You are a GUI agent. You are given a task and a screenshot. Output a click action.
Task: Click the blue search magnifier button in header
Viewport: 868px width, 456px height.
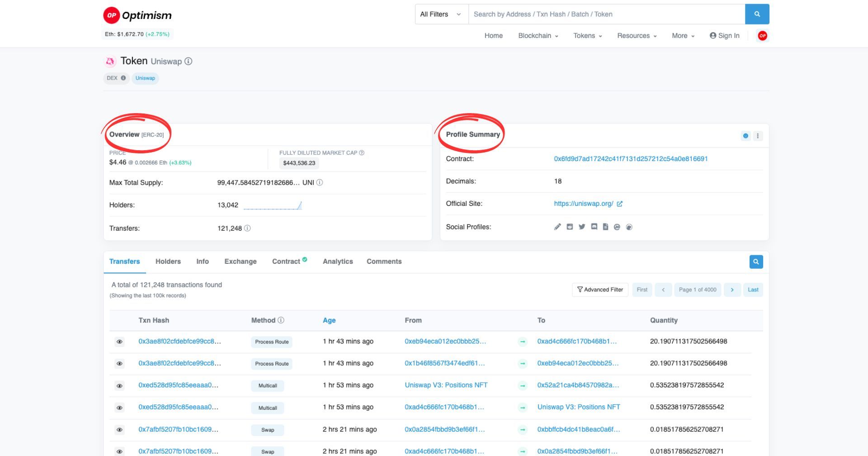click(757, 14)
